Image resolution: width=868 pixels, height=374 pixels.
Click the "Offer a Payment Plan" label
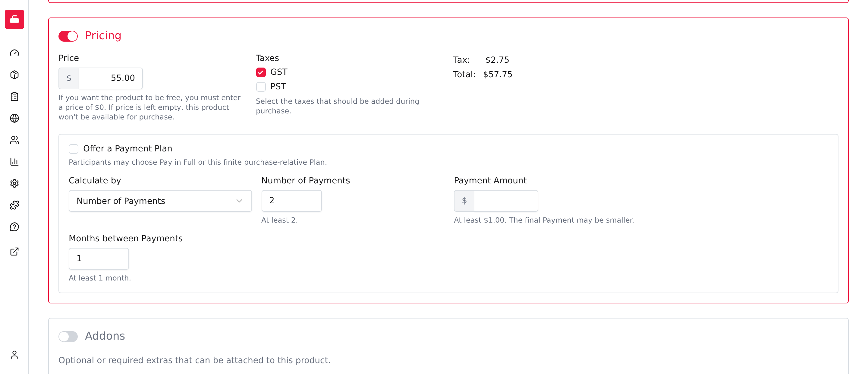pyautogui.click(x=128, y=149)
